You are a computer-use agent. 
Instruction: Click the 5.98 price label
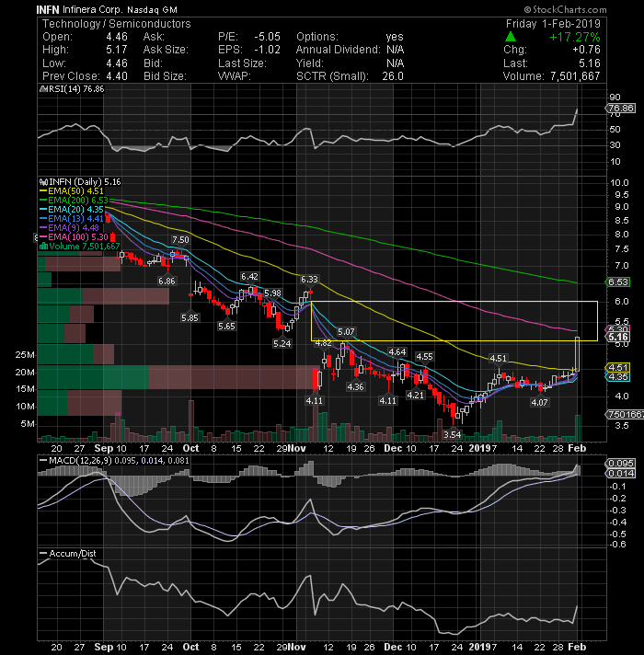(272, 293)
